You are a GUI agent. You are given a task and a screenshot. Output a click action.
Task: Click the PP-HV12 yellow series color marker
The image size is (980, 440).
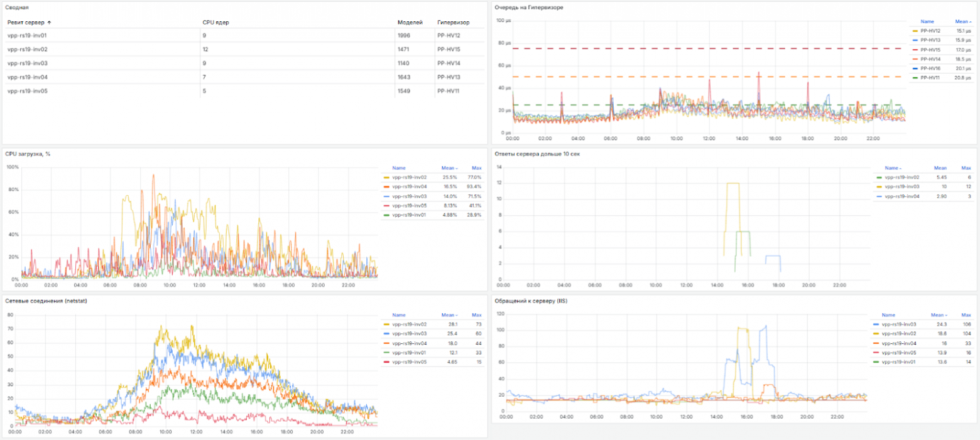915,30
